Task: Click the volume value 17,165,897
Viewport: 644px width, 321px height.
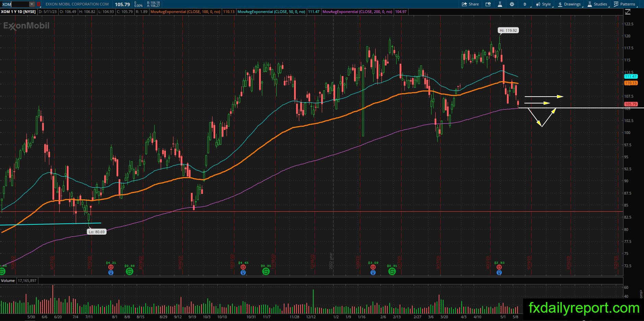Action: pos(26,281)
